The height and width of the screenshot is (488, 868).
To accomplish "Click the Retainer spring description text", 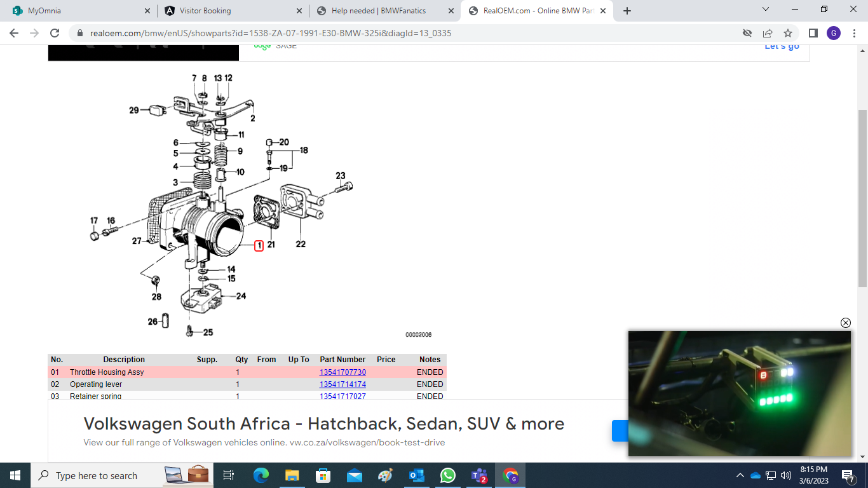I will point(95,396).
